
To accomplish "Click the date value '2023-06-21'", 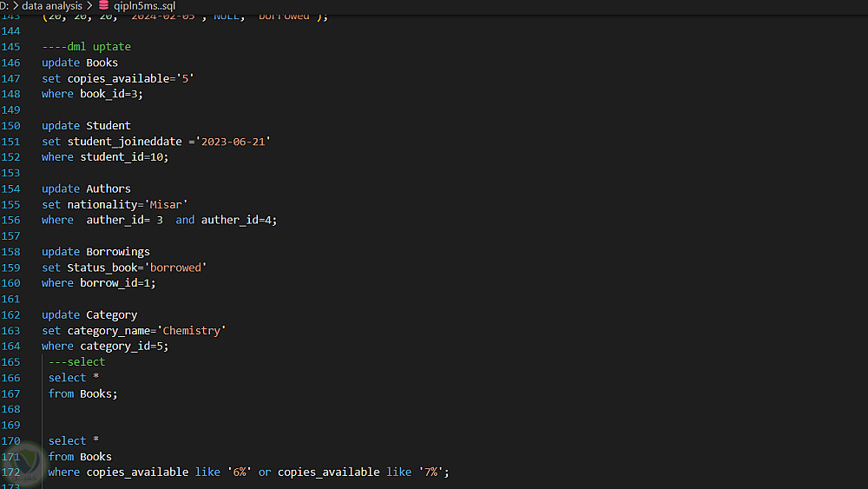I will pyautogui.click(x=233, y=142).
